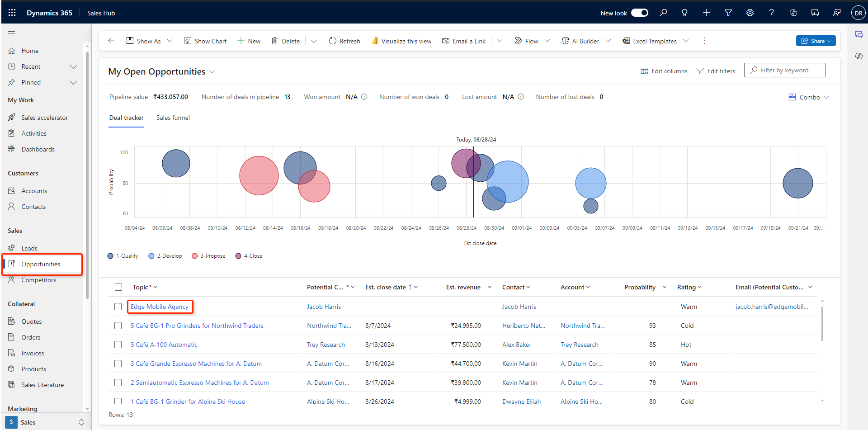868x430 pixels.
Task: Check the Edge Mobile Agency row checkbox
Action: (118, 307)
